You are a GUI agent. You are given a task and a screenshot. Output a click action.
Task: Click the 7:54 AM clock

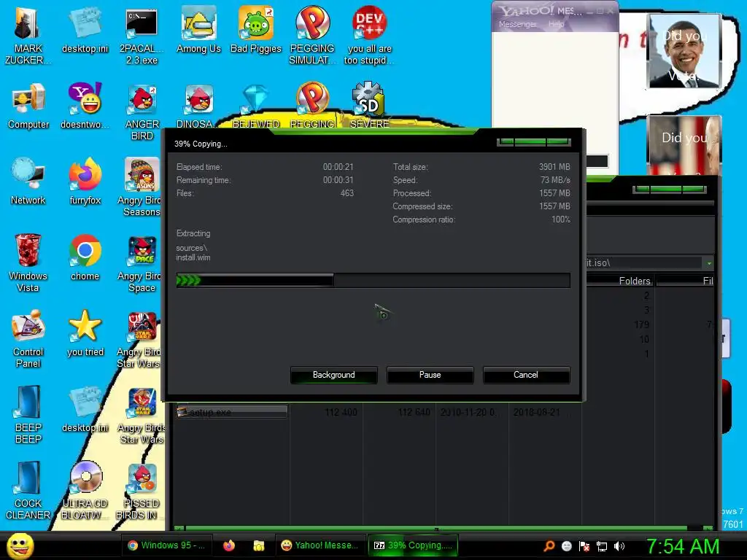click(x=683, y=546)
